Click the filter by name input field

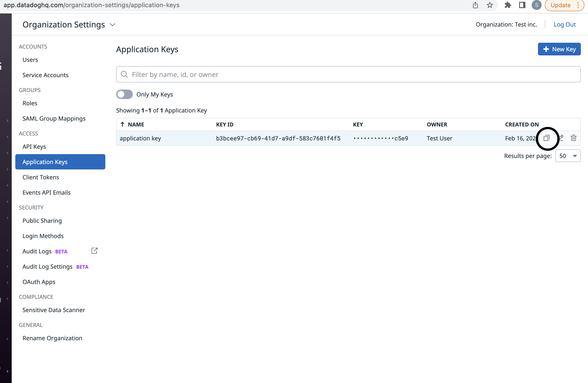(348, 74)
